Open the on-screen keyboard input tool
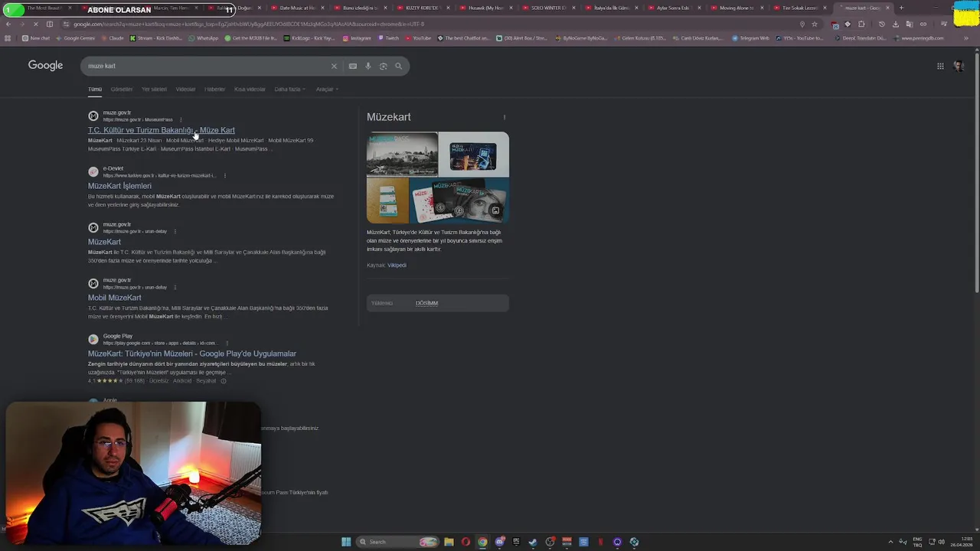980x551 pixels. (353, 66)
